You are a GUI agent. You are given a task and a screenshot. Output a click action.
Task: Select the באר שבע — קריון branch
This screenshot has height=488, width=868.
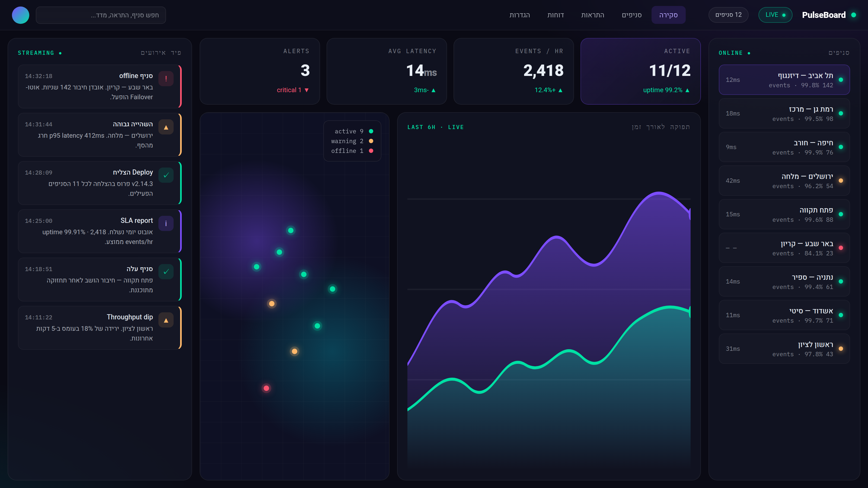[784, 248]
